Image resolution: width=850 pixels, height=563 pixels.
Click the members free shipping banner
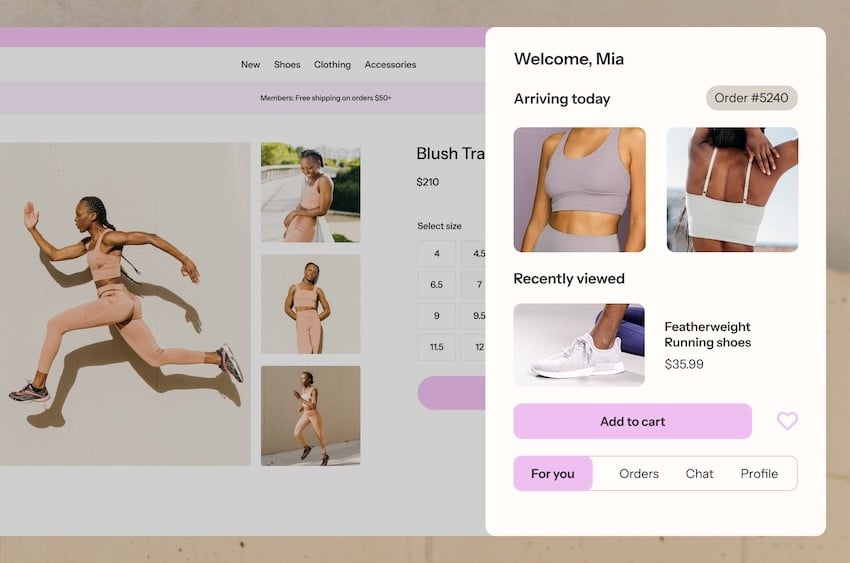point(326,98)
